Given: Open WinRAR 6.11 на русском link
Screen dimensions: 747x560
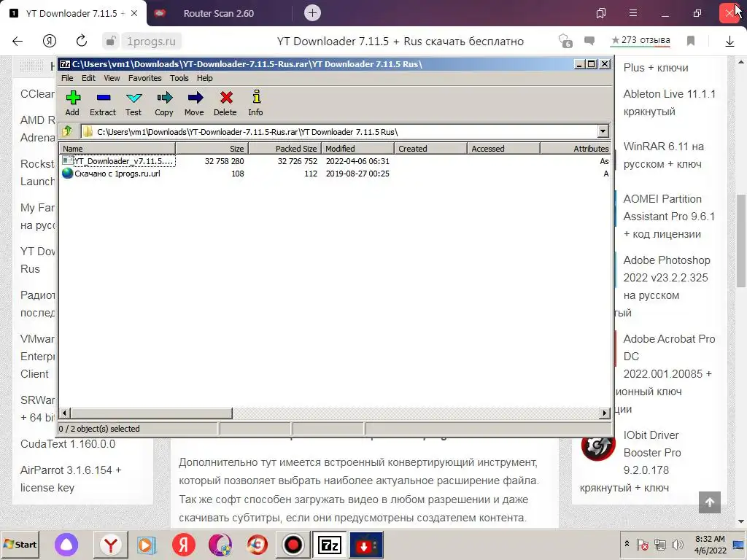Looking at the screenshot, I should [663, 155].
